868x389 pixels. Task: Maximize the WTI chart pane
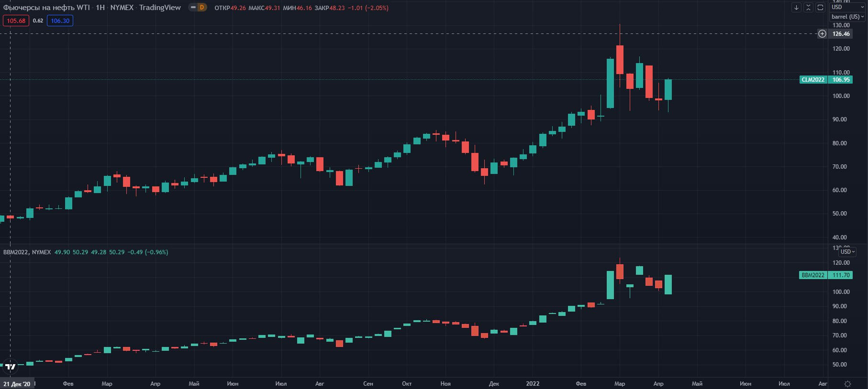click(x=820, y=8)
